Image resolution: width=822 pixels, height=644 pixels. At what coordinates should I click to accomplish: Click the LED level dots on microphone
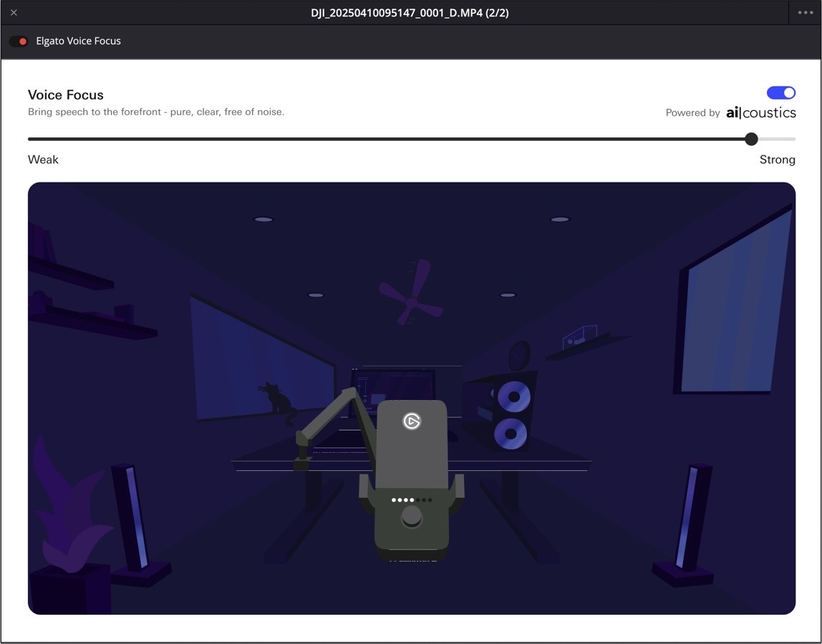click(x=412, y=500)
